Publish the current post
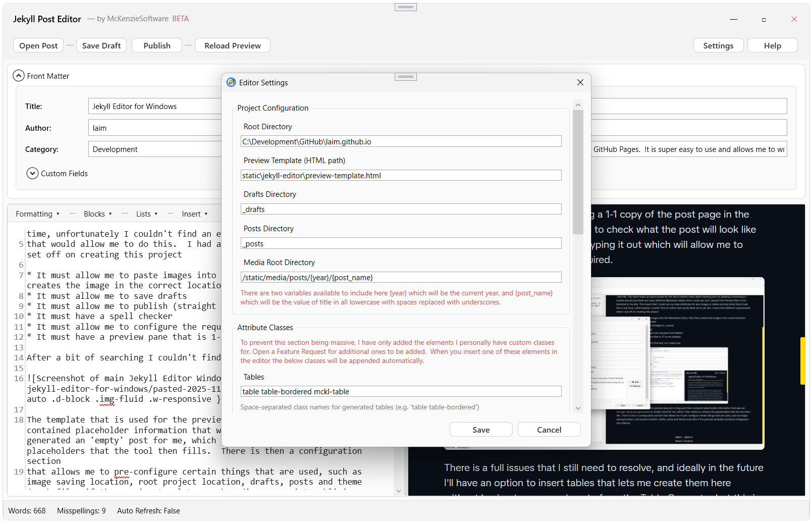This screenshot has height=524, width=812. tap(156, 45)
